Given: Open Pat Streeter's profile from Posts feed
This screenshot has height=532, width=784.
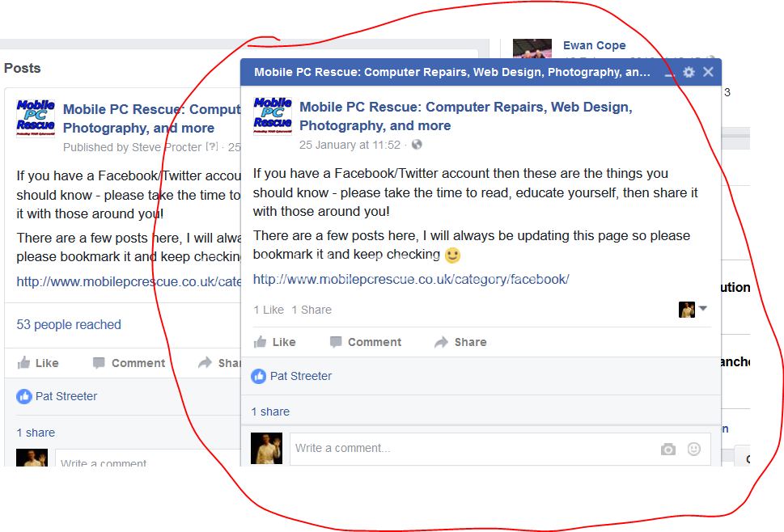Looking at the screenshot, I should [x=66, y=397].
